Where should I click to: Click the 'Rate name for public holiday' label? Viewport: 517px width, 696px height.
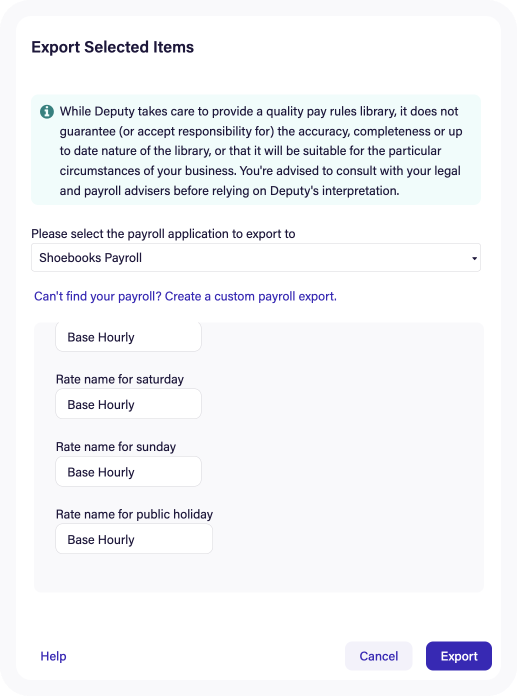(x=134, y=514)
